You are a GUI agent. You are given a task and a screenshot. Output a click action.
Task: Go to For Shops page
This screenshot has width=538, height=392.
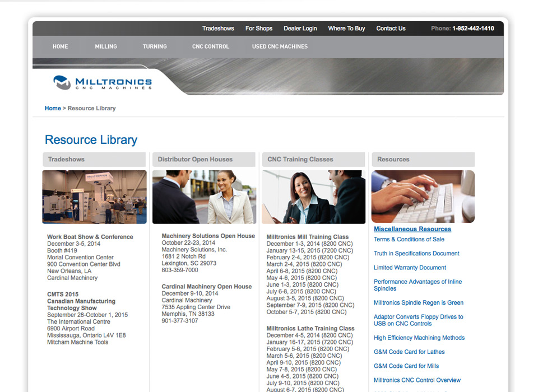[259, 29]
